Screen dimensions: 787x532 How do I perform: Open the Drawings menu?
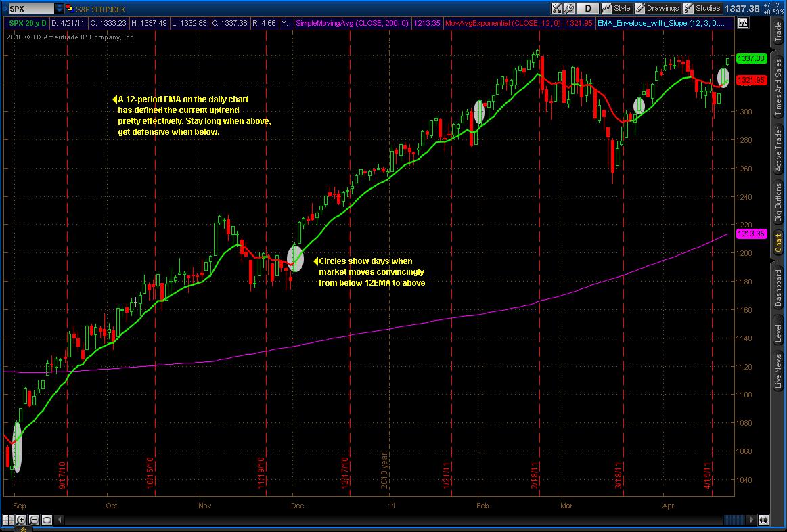(657, 8)
